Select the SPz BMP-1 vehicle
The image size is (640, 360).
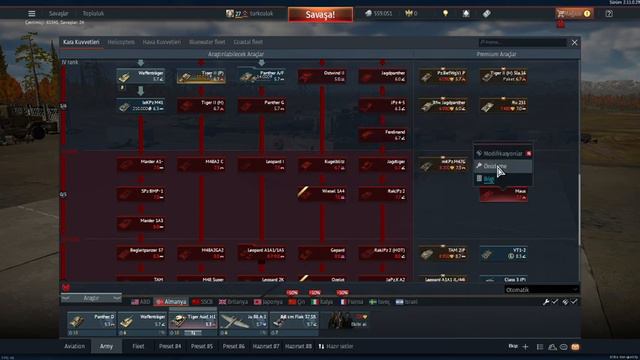[141, 194]
